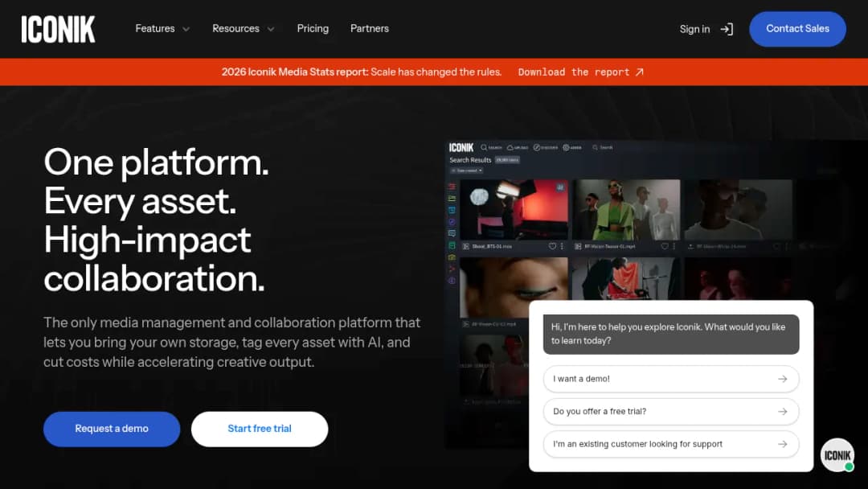Click '2026 Iconik Media Stats report' banner text
Image resolution: width=868 pixels, height=489 pixels.
(x=294, y=72)
